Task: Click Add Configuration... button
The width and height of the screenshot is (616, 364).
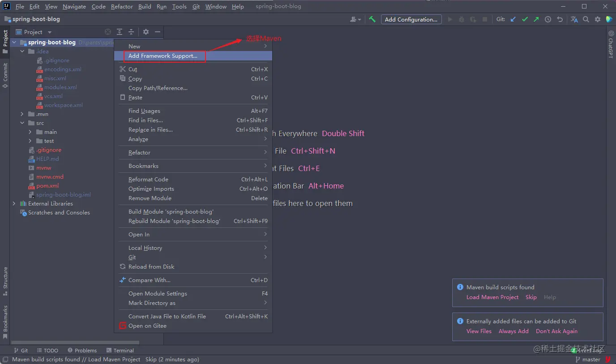Action: tap(411, 19)
